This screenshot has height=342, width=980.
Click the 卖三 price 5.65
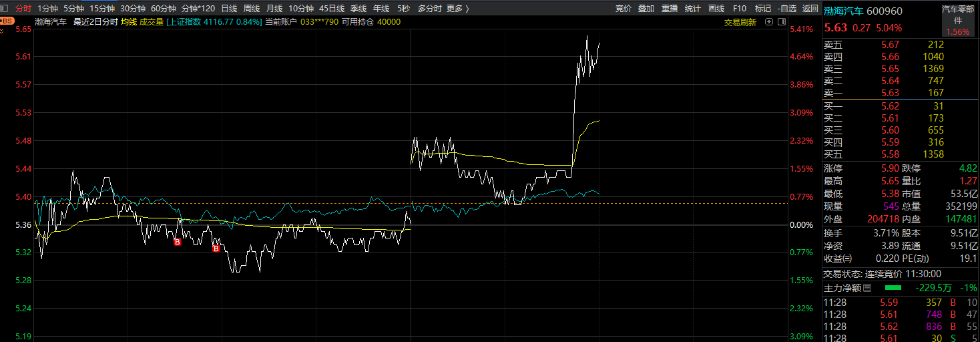coord(890,69)
